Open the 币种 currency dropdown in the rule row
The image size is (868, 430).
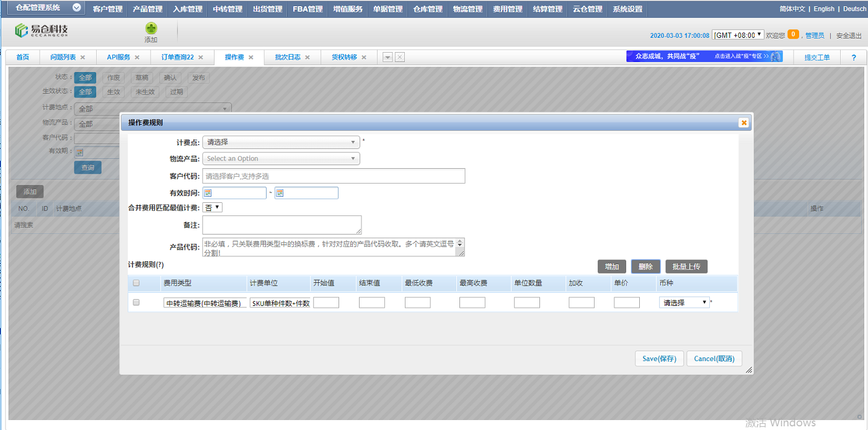tap(684, 303)
